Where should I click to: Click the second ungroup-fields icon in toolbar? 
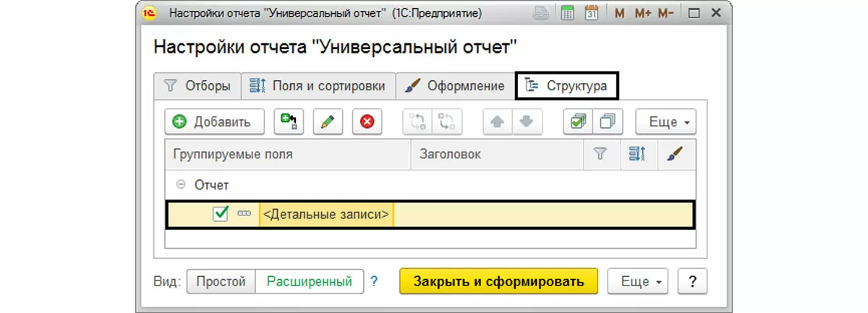click(x=447, y=122)
